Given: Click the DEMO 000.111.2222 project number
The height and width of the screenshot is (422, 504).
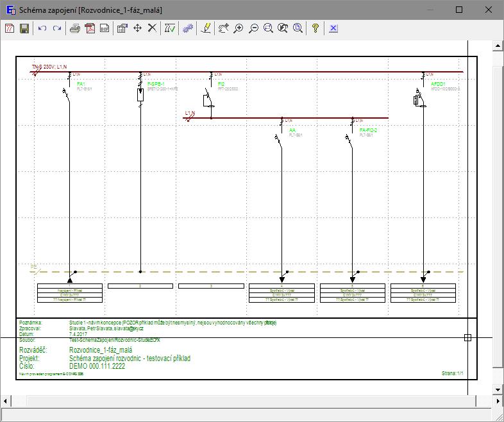Looking at the screenshot, I should point(97,366).
